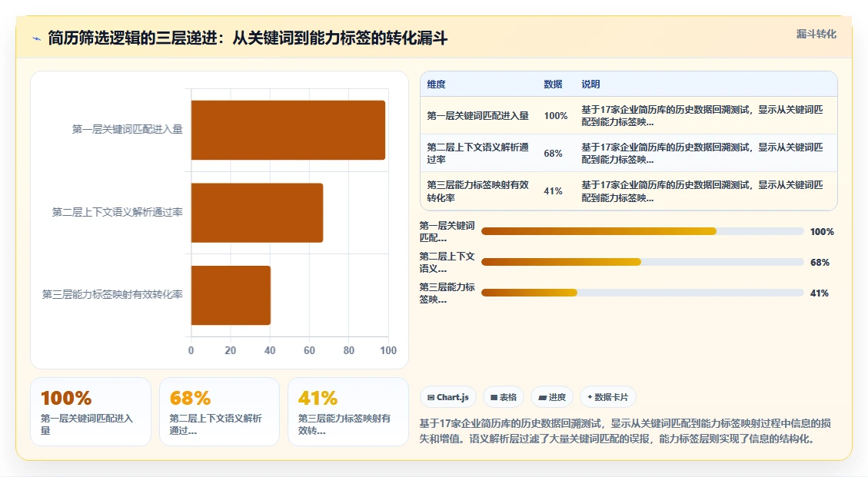Select the 表格 chip
This screenshot has width=868, height=477.
504,397
